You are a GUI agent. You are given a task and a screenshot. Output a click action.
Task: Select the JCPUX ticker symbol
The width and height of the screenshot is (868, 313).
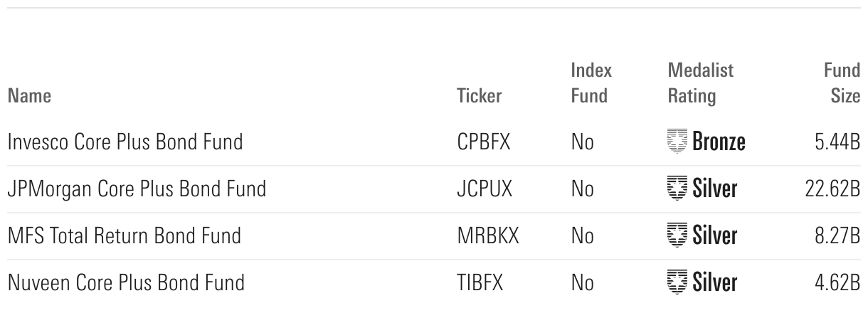(483, 189)
